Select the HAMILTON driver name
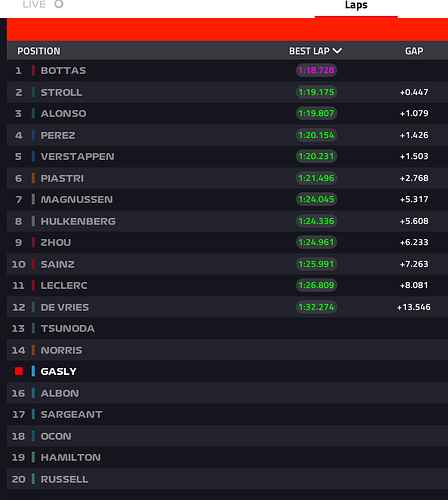This screenshot has height=500, width=448. point(71,457)
